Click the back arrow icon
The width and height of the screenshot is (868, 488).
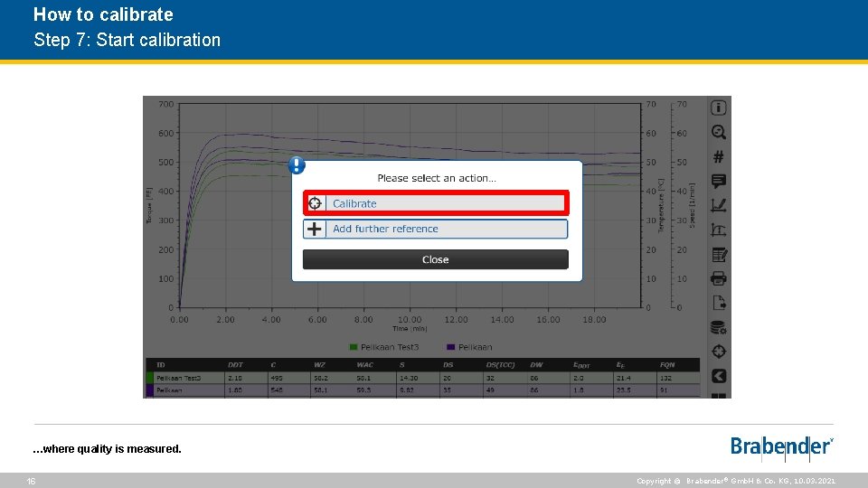coord(719,376)
